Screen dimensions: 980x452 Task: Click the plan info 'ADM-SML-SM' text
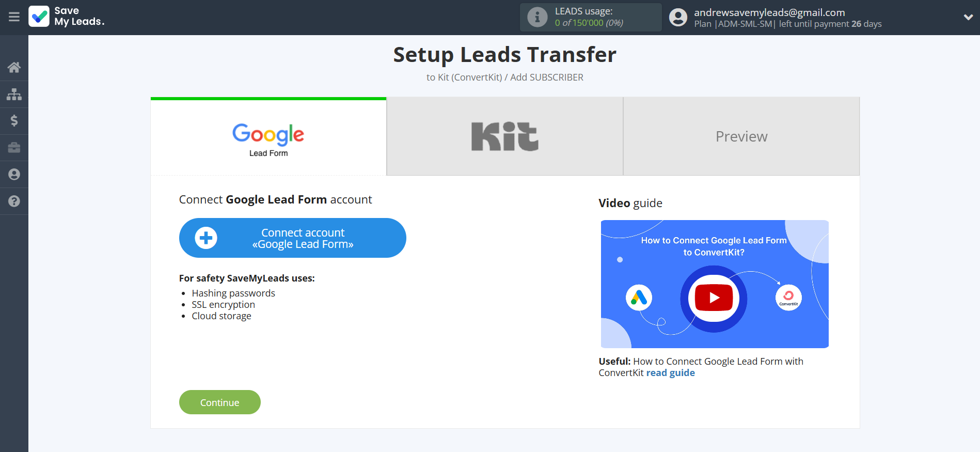(745, 24)
